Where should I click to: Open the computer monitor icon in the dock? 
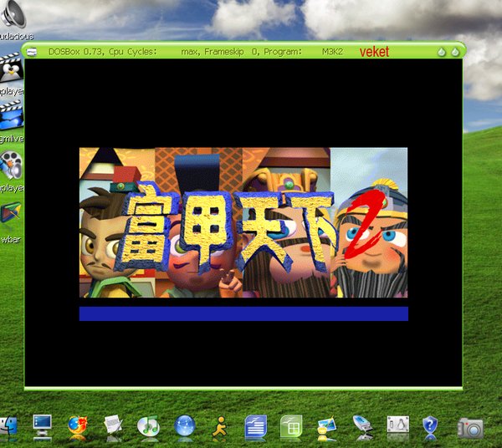(x=43, y=425)
